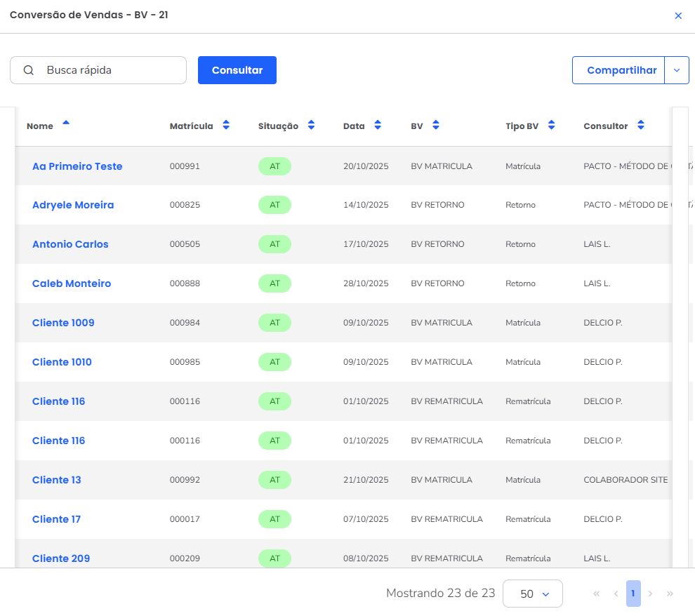The height and width of the screenshot is (616, 695).
Task: Open Compartilhar dropdown arrow
Action: [x=677, y=70]
